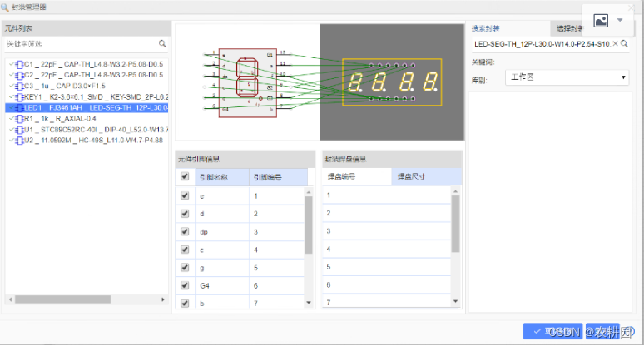Toggle the select-all pins header checkbox
The image size is (644, 346).
click(x=185, y=177)
